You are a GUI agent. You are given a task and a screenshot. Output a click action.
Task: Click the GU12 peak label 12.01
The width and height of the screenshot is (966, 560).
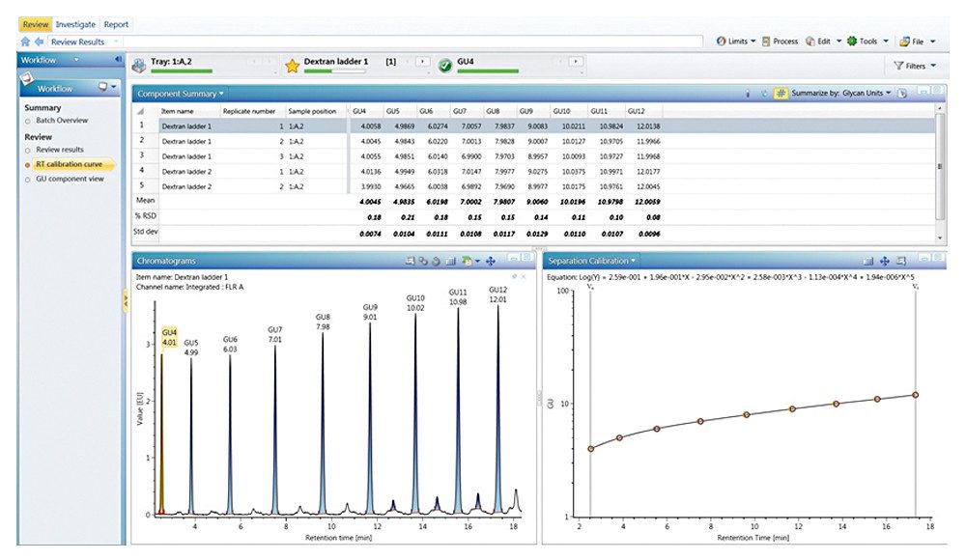tap(497, 295)
